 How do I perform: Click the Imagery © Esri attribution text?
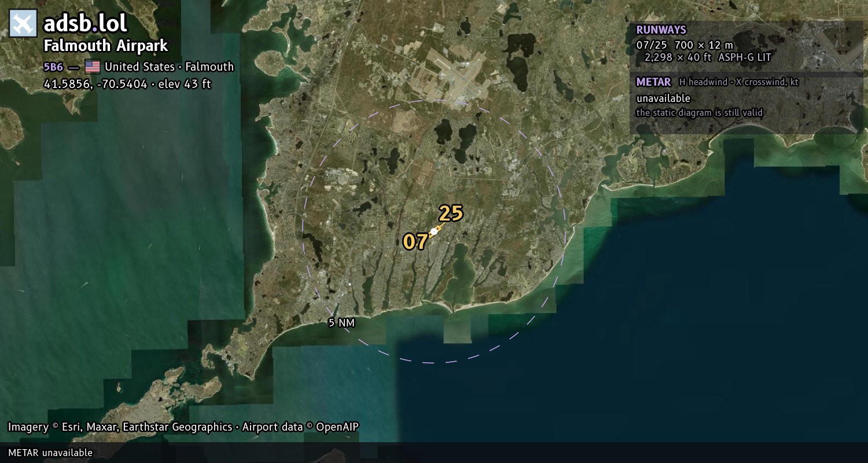[183, 427]
